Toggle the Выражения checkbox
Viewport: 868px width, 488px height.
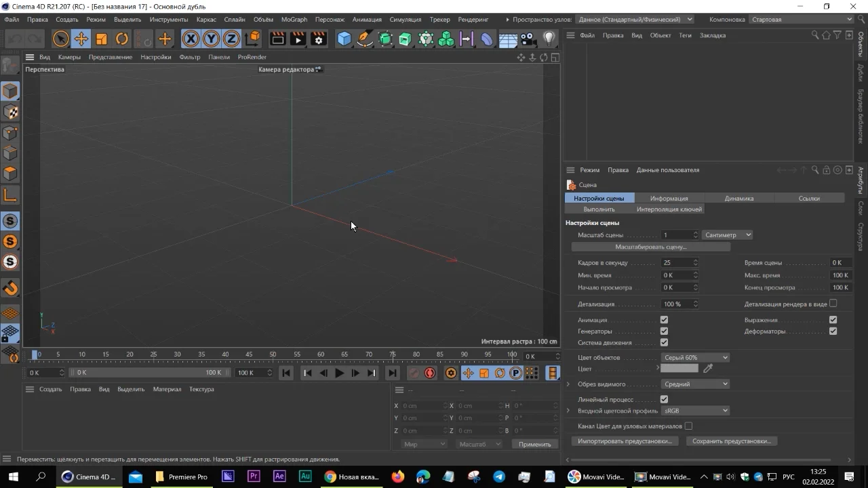point(833,320)
